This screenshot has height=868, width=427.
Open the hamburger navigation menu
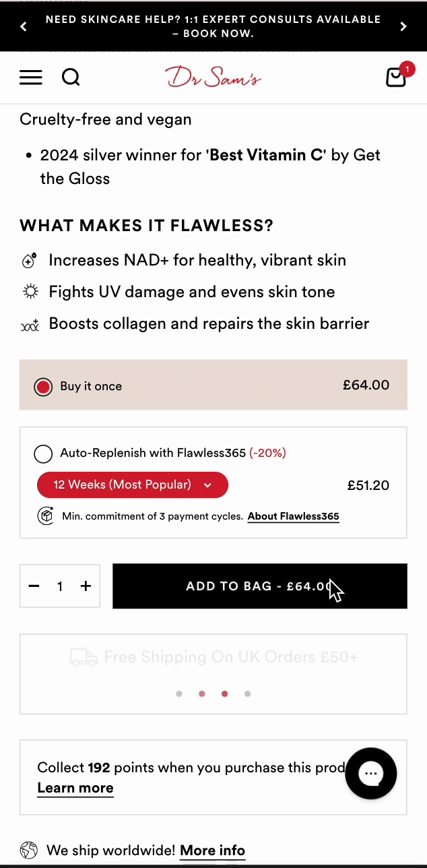pyautogui.click(x=31, y=77)
